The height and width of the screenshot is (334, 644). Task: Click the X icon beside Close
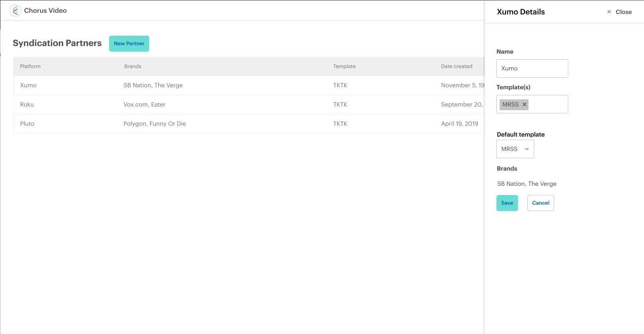click(609, 12)
